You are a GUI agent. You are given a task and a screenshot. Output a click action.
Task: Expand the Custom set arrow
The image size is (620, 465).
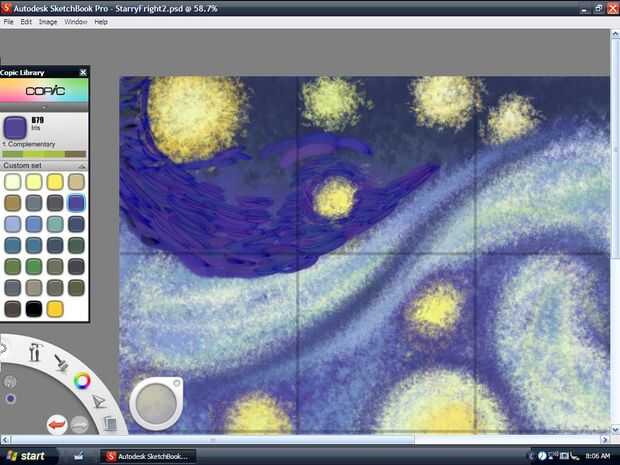[82, 166]
